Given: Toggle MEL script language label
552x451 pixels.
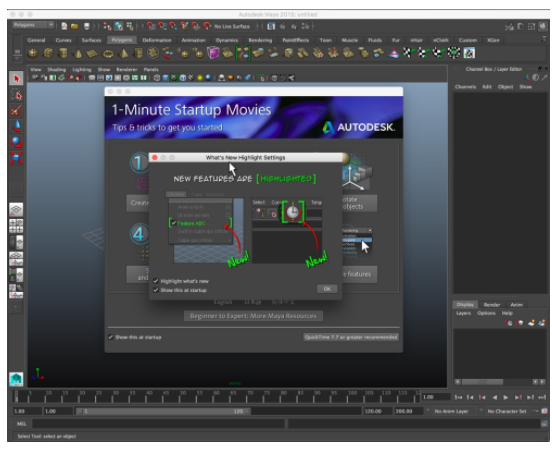Looking at the screenshot, I should point(21,424).
